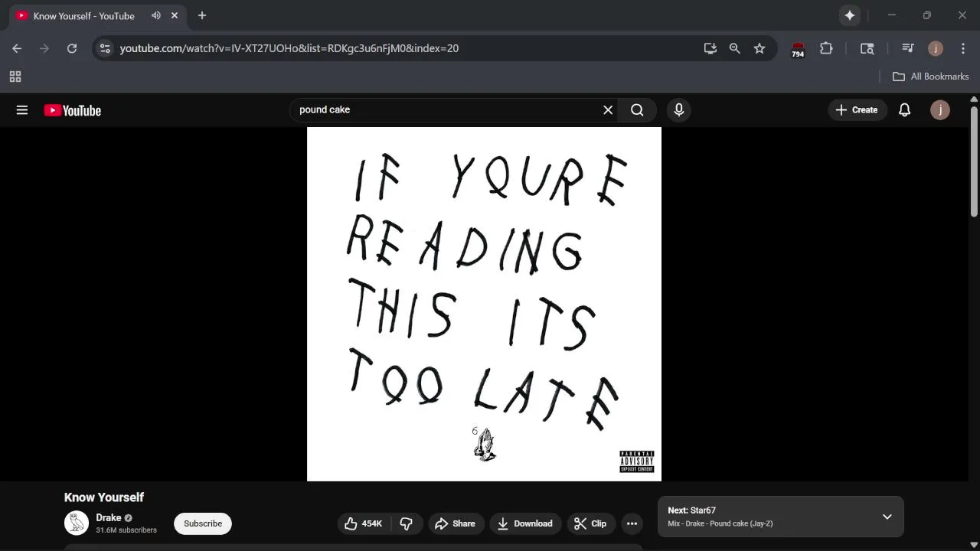
Task: Open the Chrome profile avatar
Action: pyautogui.click(x=936, y=48)
